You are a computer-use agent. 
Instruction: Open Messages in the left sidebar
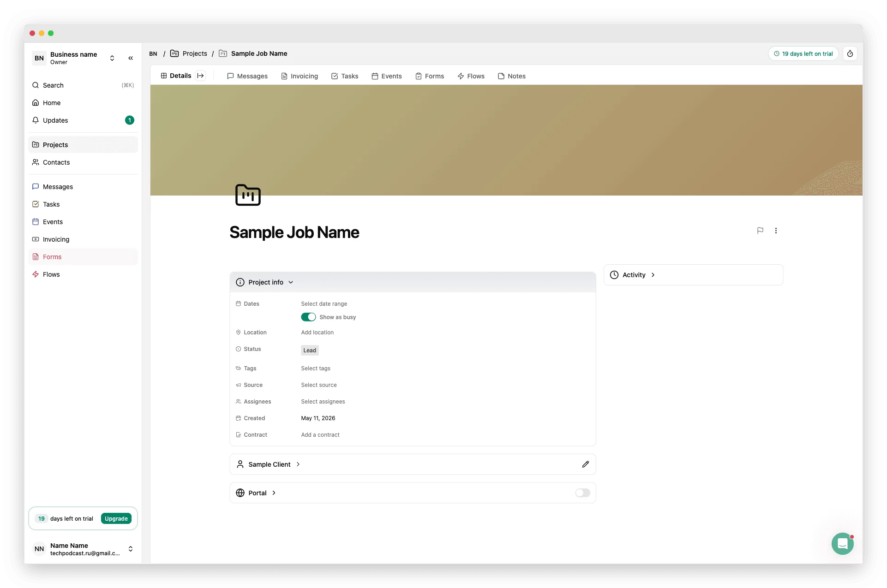coord(83,187)
